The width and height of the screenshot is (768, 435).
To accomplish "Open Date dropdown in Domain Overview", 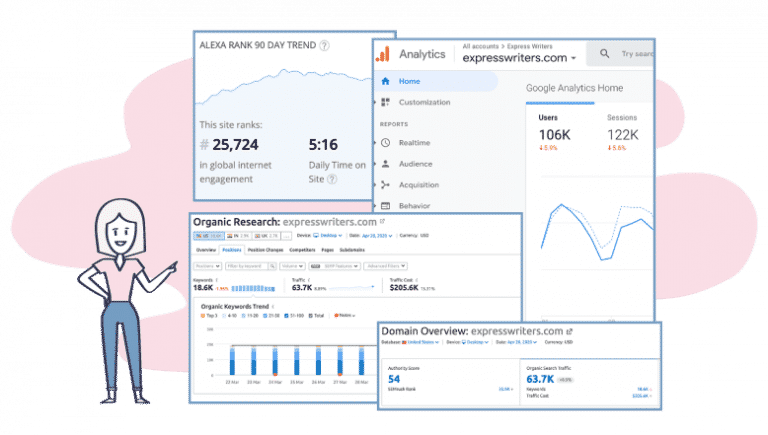I will click(x=522, y=342).
